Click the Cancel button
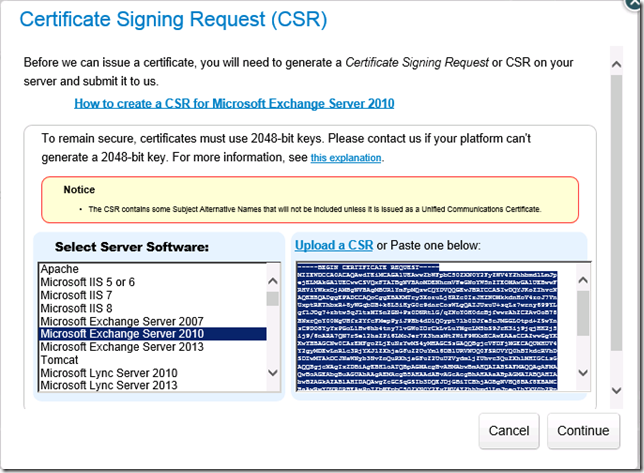Image resolution: width=644 pixels, height=473 pixels. tap(509, 431)
